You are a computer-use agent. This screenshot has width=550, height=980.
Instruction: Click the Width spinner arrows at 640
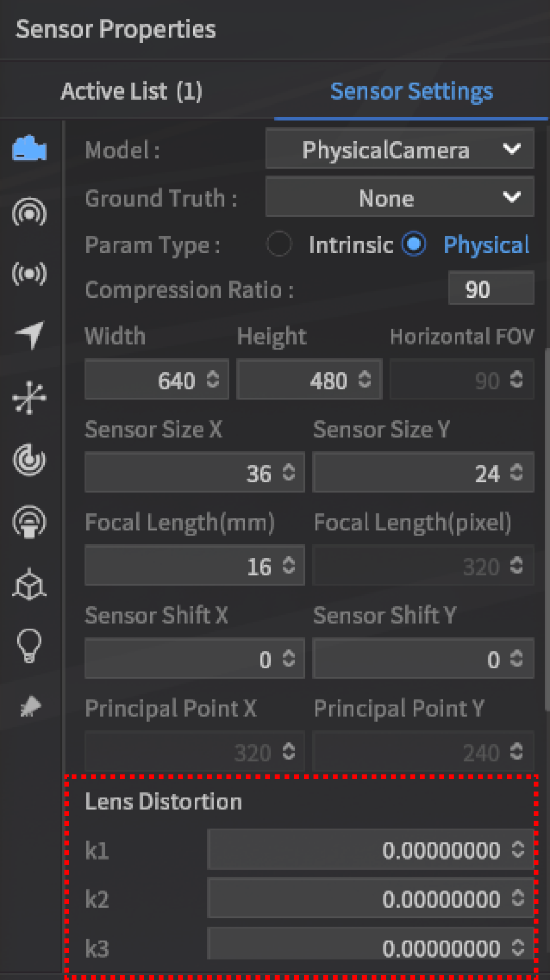pos(213,380)
